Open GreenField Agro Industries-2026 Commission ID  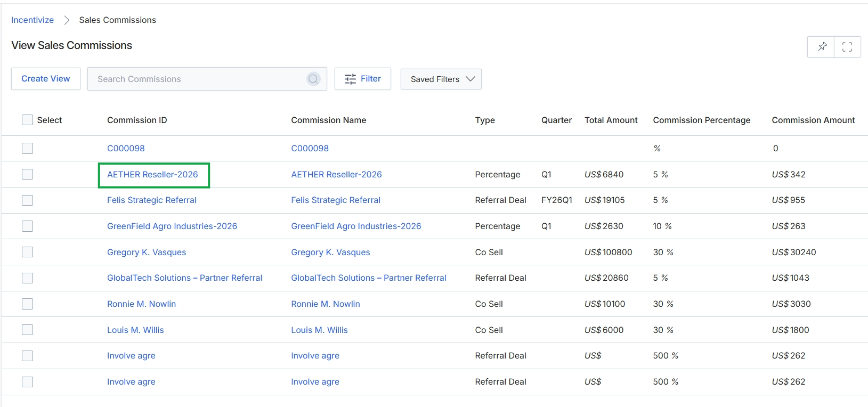click(x=172, y=226)
